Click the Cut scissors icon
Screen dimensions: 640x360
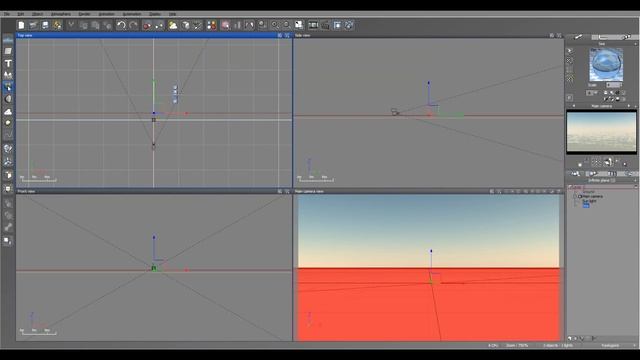click(x=71, y=25)
